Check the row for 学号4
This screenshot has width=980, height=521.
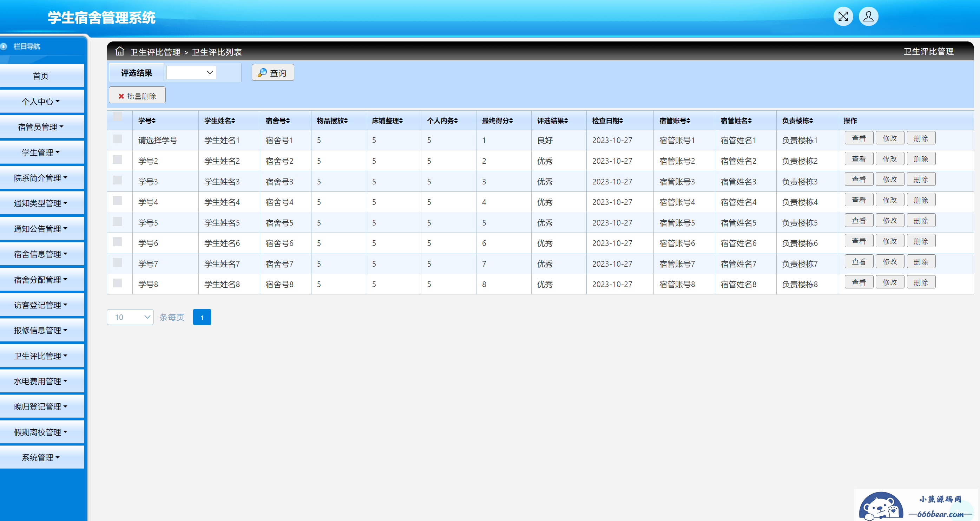tap(117, 201)
